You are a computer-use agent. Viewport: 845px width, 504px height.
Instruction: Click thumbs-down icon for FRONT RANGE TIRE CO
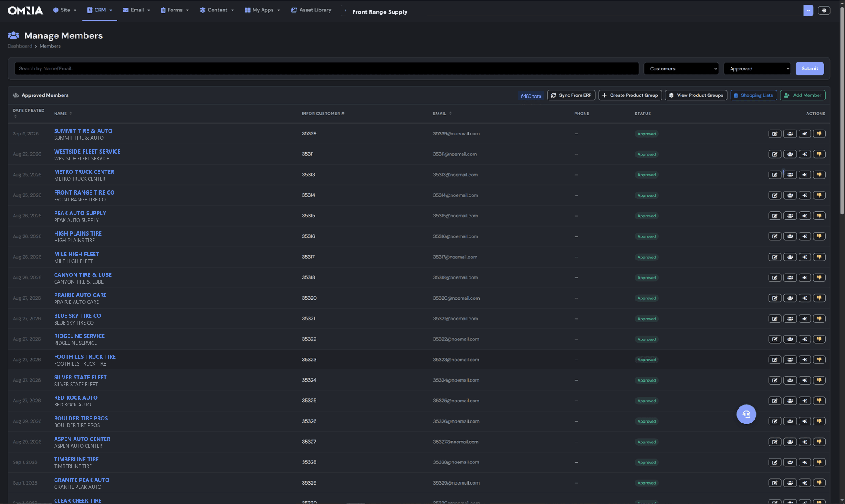(x=819, y=195)
